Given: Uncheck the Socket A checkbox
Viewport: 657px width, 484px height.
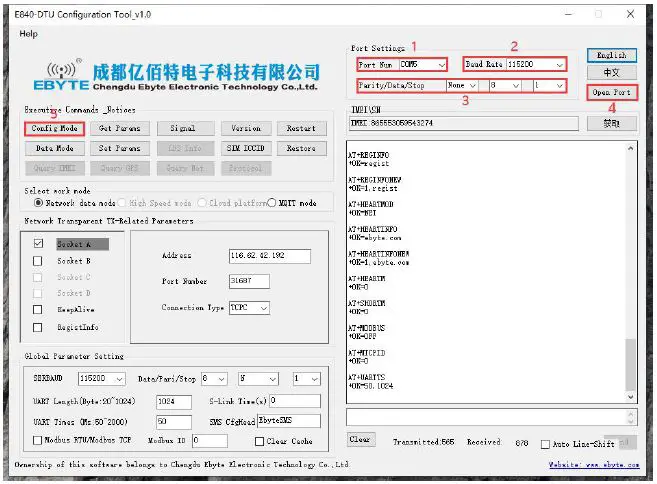Looking at the screenshot, I should 38,243.
